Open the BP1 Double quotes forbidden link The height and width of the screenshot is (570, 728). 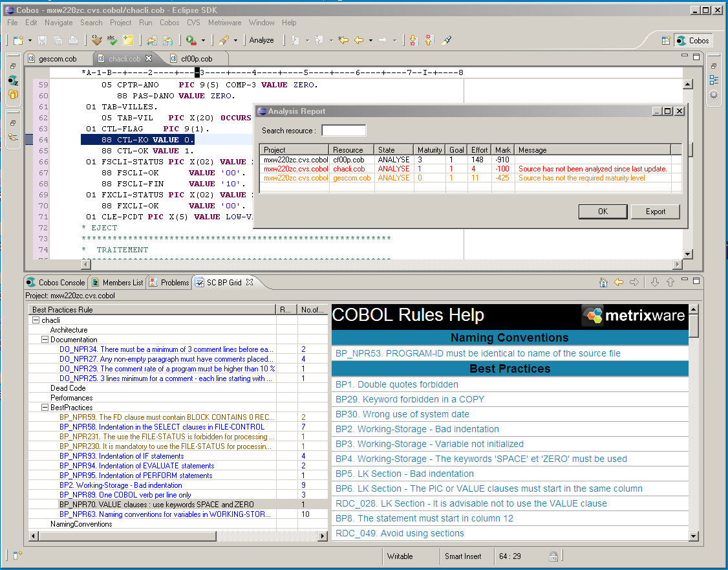point(396,384)
